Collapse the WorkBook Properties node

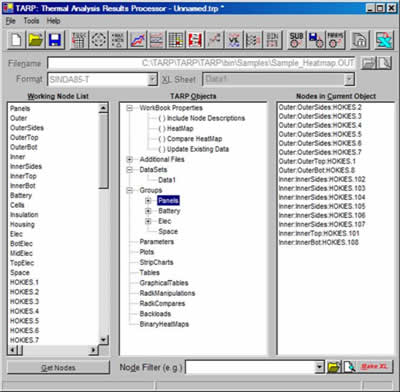point(130,108)
